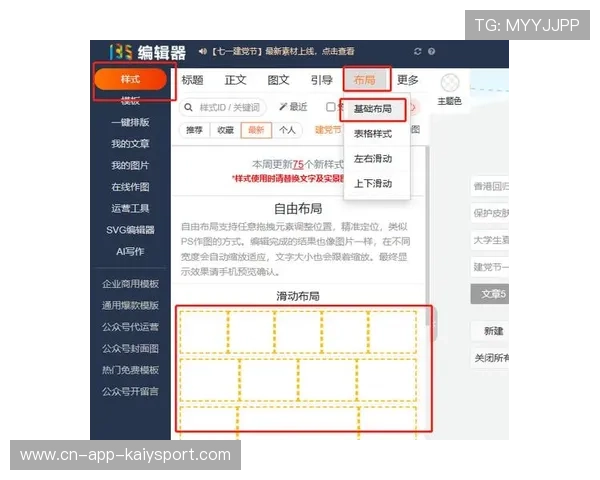600x480 pixels.
Task: Open 公众号封面图 link
Action: pyautogui.click(x=130, y=348)
